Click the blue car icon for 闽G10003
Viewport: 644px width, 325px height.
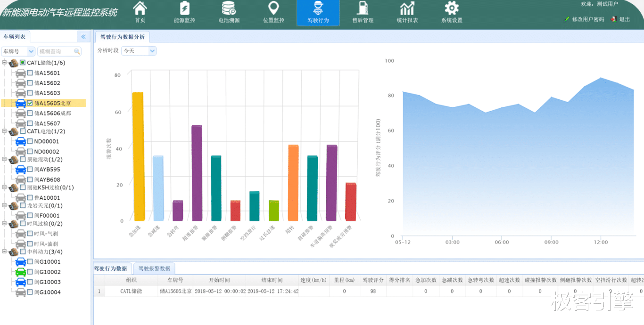[x=21, y=282]
